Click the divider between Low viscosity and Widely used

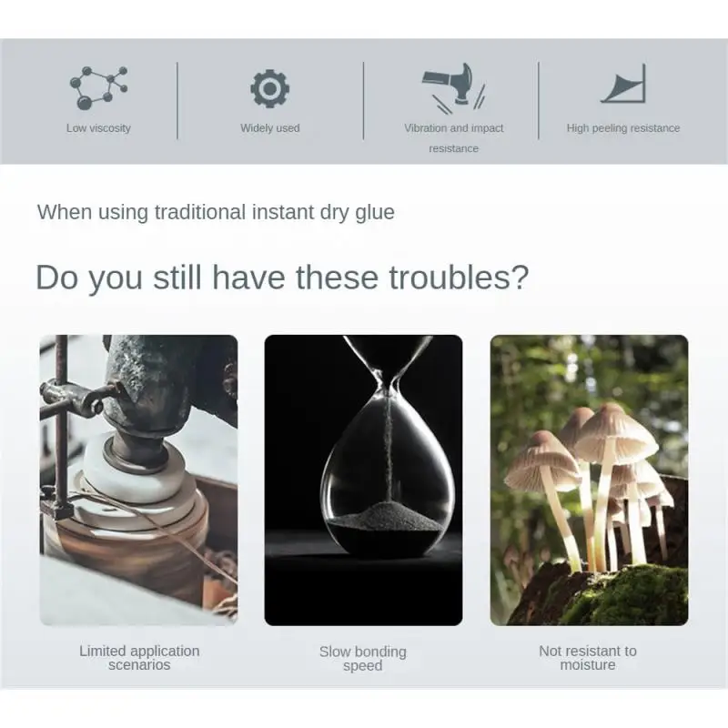pyautogui.click(x=177, y=101)
